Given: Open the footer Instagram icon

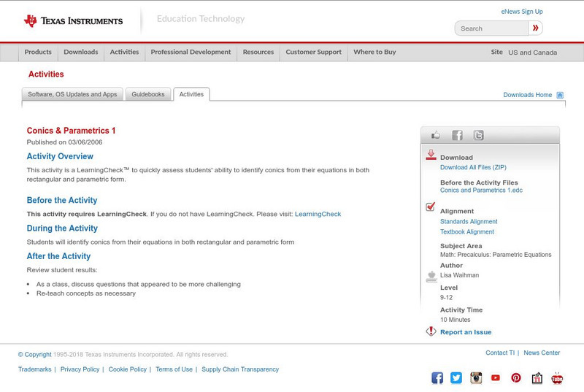Looking at the screenshot, I should (x=476, y=378).
